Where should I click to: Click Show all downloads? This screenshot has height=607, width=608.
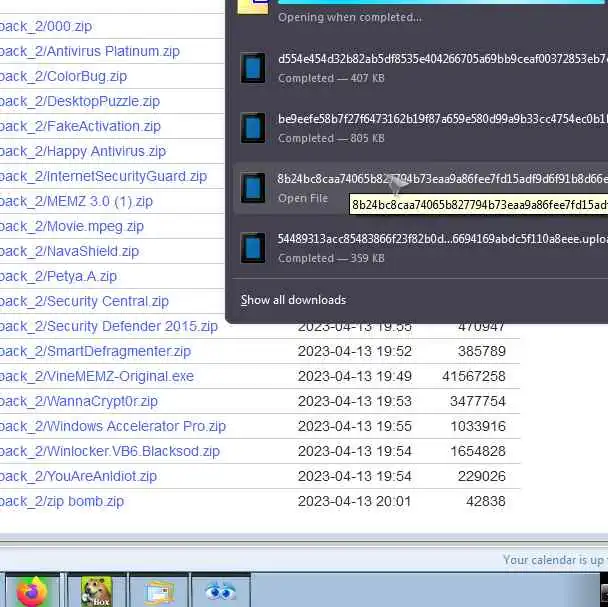pyautogui.click(x=293, y=300)
